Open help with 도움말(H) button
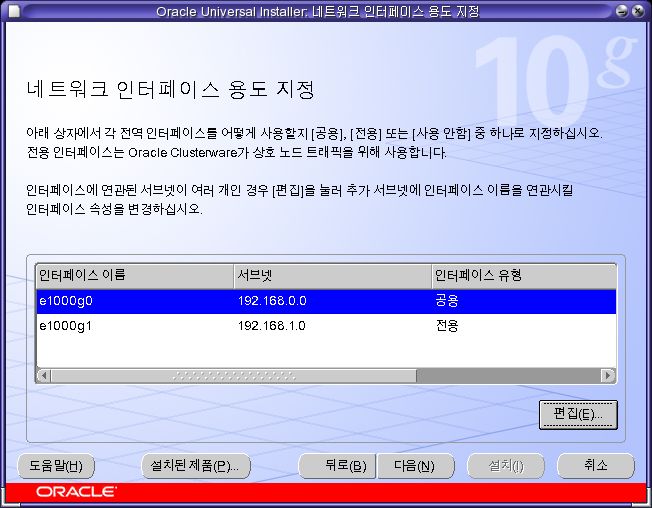652x508 pixels. (56, 466)
